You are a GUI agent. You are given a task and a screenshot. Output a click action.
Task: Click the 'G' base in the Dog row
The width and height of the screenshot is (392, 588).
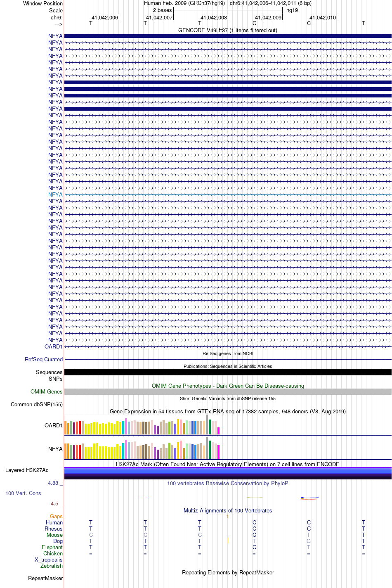click(309, 541)
